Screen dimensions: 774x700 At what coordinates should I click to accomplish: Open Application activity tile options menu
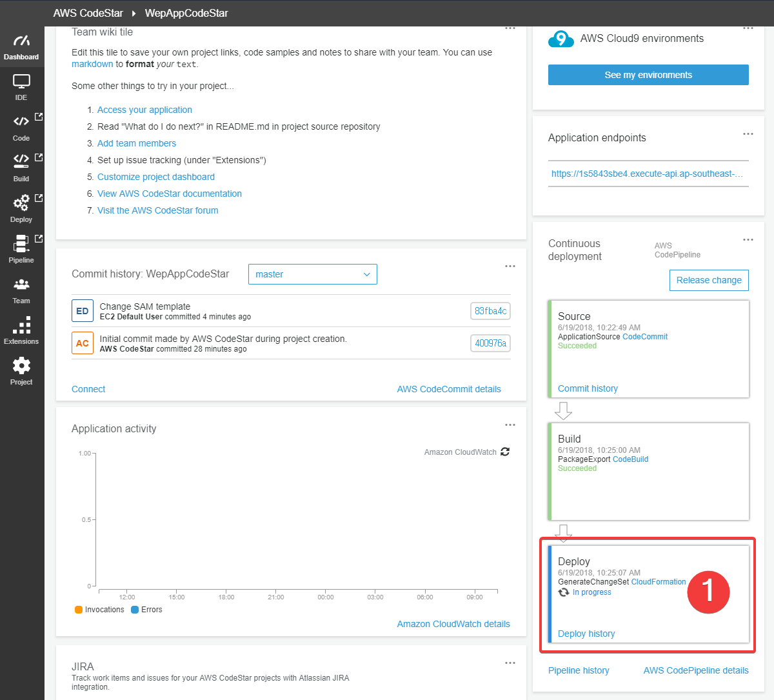[x=510, y=425]
